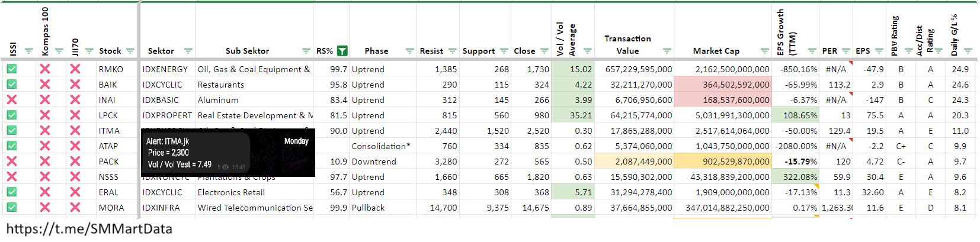Open the Sub Sektor filter dropdown
The image size is (980, 242).
click(x=306, y=51)
